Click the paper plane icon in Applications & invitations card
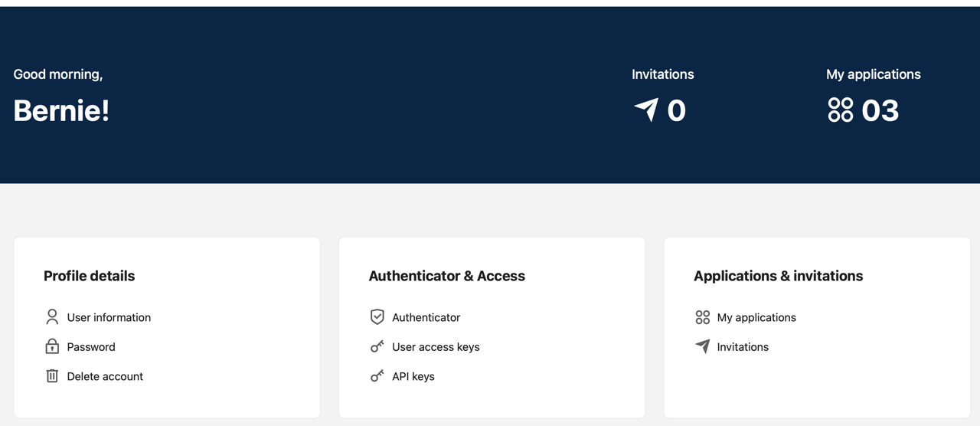 (702, 346)
